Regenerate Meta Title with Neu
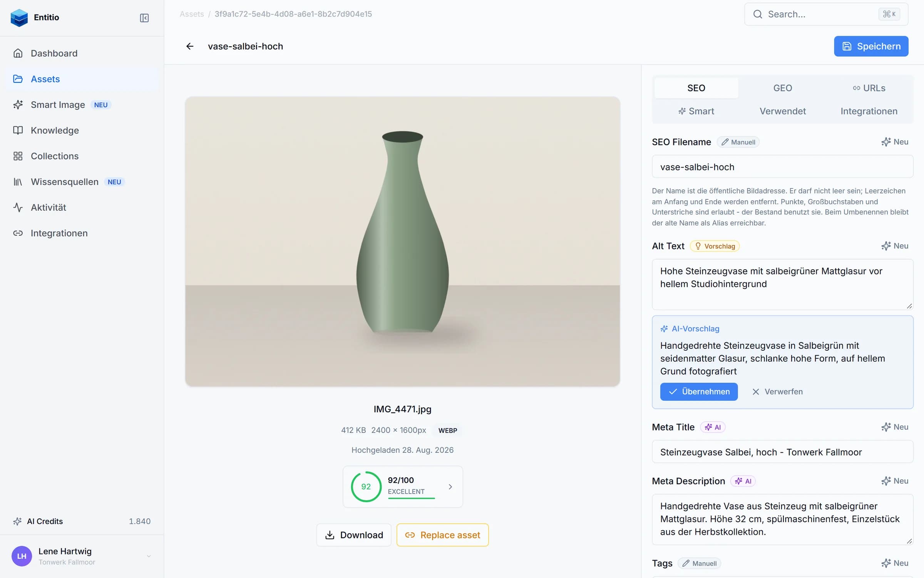This screenshot has width=924, height=578. pyautogui.click(x=895, y=427)
